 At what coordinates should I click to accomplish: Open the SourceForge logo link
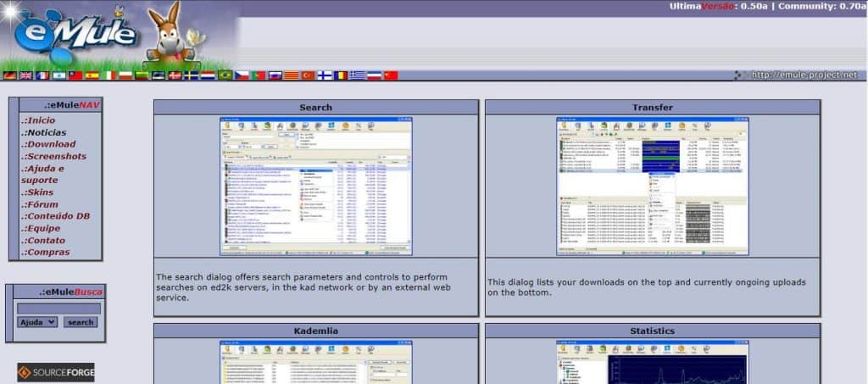click(56, 372)
